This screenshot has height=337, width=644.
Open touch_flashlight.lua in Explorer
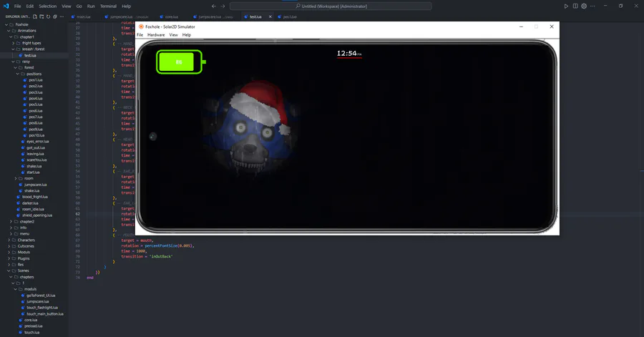pyautogui.click(x=42, y=308)
